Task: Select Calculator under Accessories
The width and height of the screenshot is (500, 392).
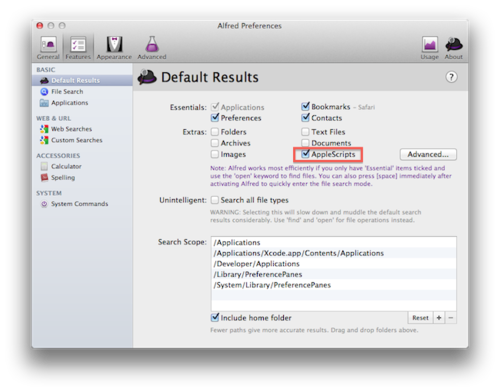Action: [x=66, y=166]
